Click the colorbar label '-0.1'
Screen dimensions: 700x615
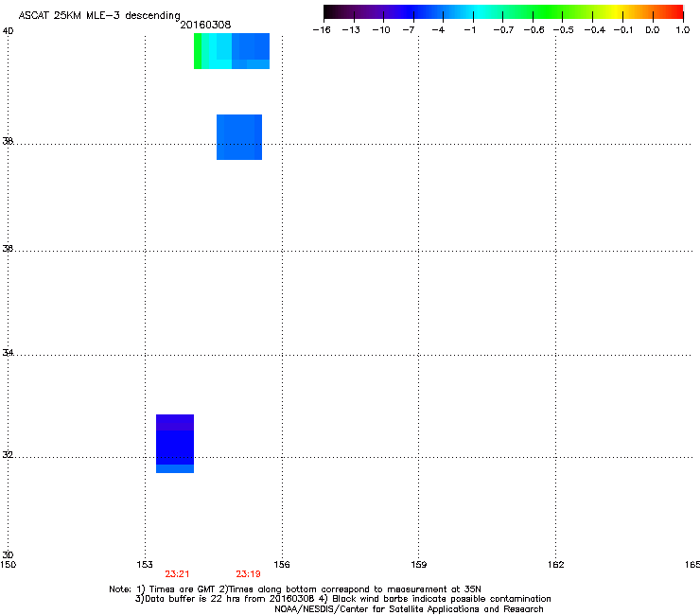[623, 30]
